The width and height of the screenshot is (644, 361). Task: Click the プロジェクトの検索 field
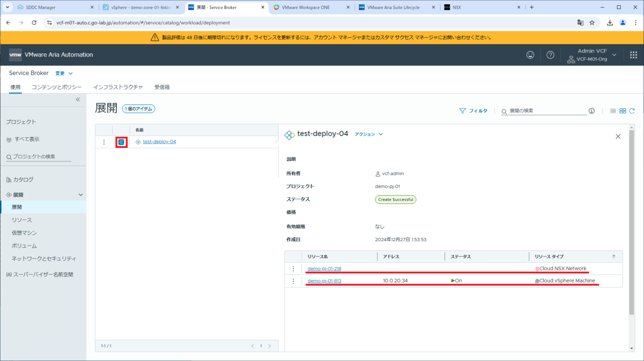[39, 156]
